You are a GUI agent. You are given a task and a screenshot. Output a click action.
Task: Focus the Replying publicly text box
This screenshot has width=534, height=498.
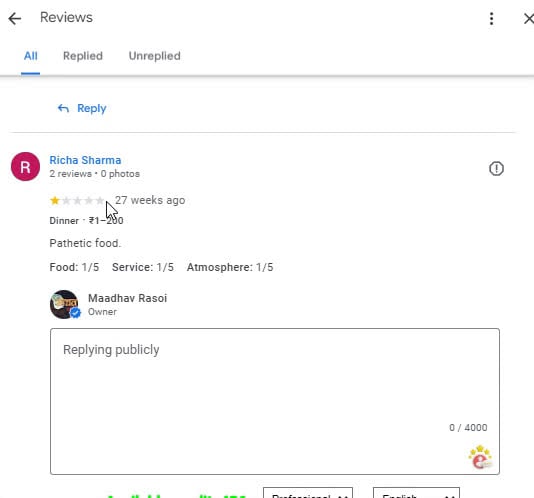pos(275,401)
